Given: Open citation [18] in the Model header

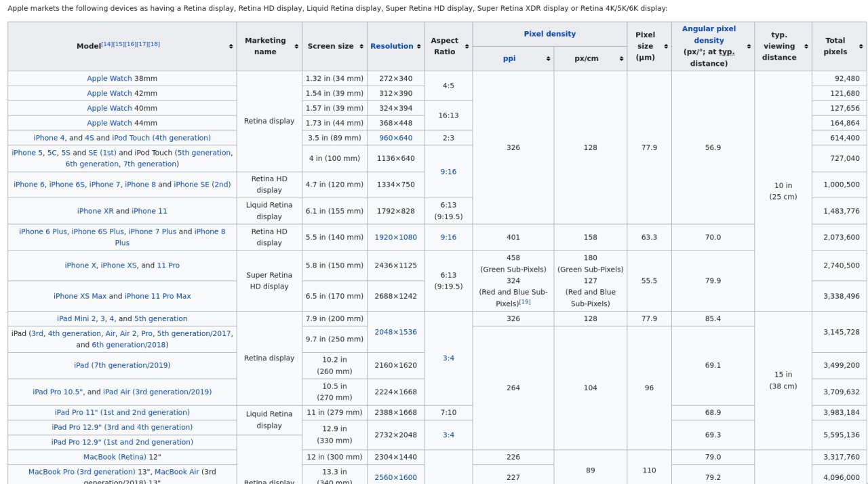Looking at the screenshot, I should 154,44.
